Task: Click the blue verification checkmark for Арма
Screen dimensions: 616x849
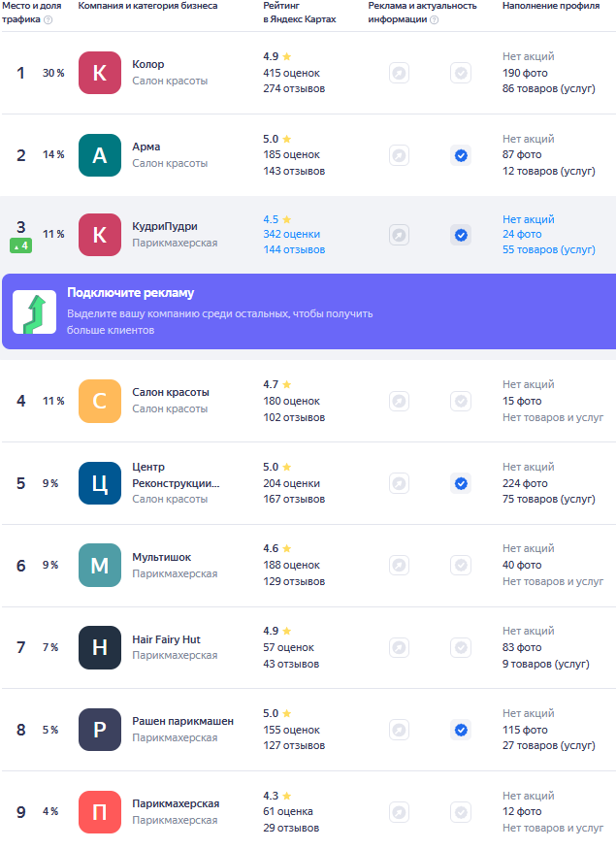Action: pos(461,155)
